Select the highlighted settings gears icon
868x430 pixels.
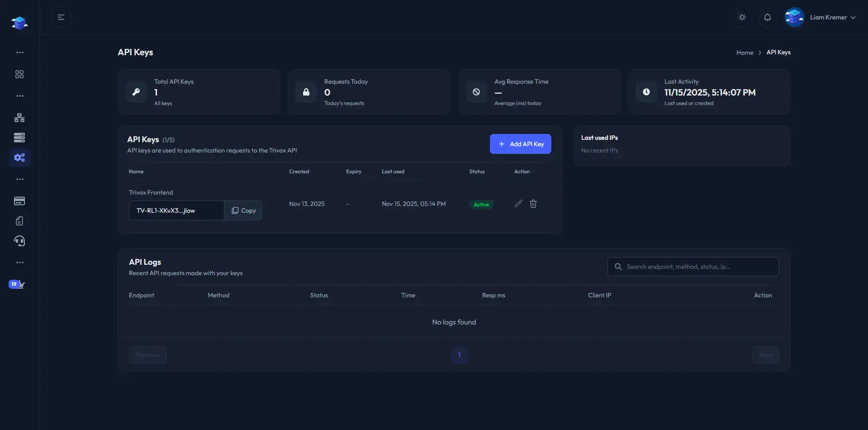tap(19, 158)
